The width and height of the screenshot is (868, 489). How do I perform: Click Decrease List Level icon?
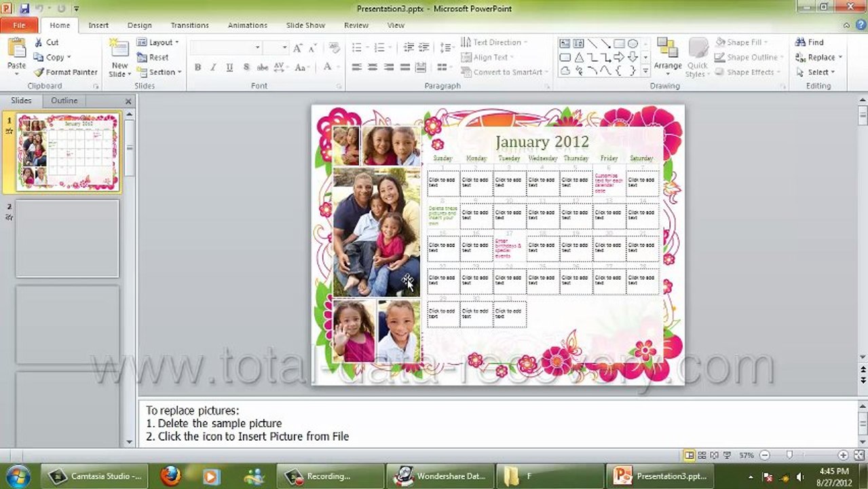coord(409,48)
